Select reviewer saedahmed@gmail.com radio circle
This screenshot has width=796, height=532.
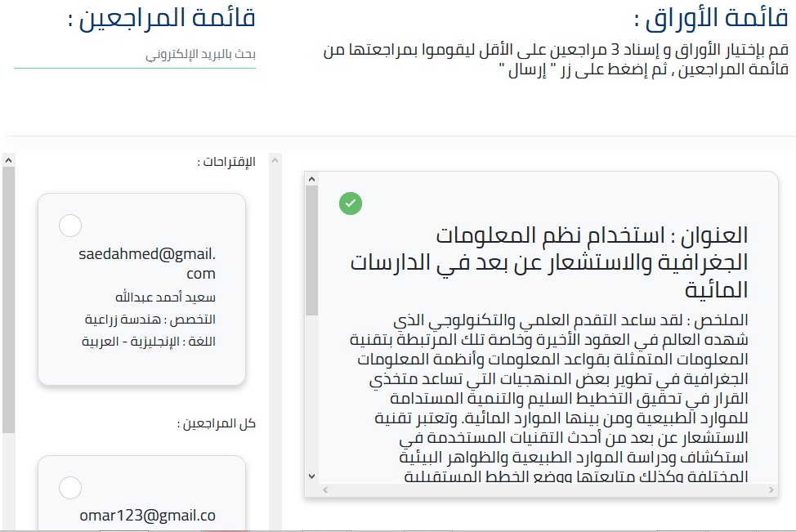pyautogui.click(x=70, y=225)
